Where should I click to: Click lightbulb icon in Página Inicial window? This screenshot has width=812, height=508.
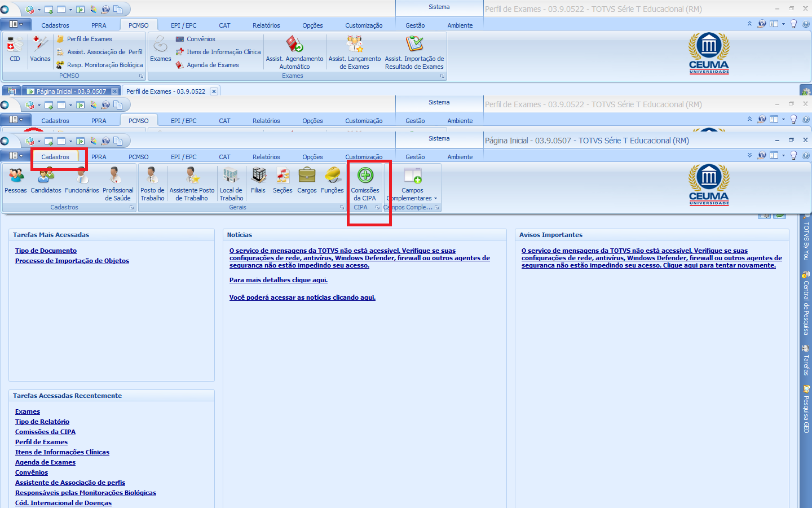coord(794,155)
